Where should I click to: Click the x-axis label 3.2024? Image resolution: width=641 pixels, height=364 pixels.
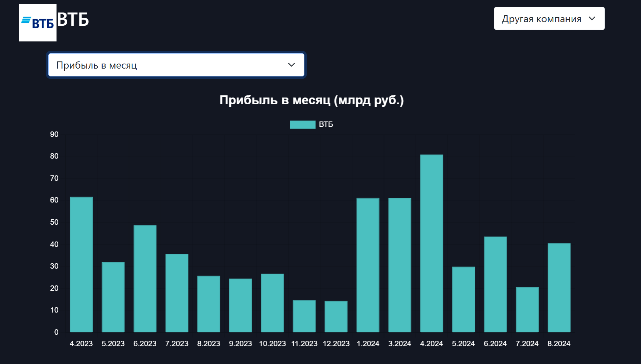pyautogui.click(x=400, y=344)
